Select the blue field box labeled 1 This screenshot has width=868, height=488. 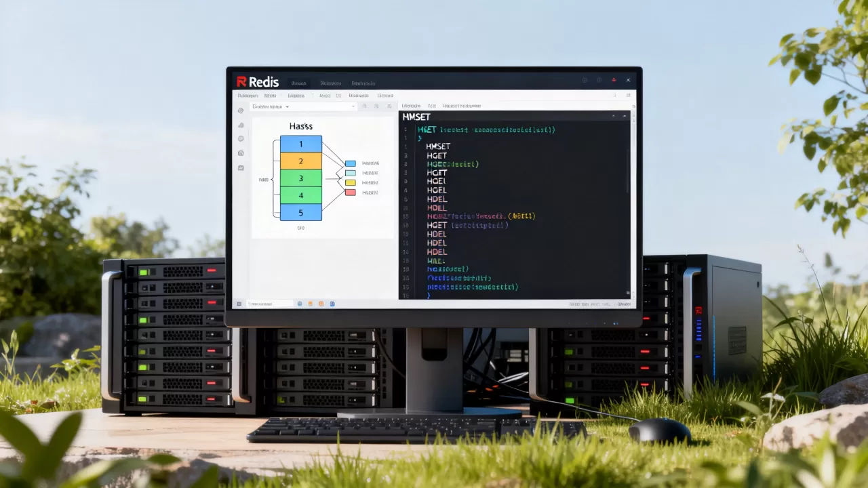click(301, 144)
